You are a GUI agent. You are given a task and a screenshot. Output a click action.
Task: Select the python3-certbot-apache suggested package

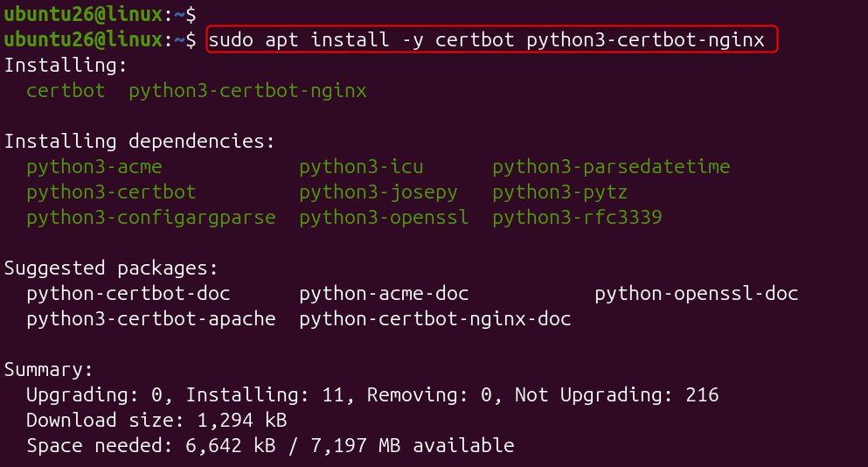pos(151,320)
